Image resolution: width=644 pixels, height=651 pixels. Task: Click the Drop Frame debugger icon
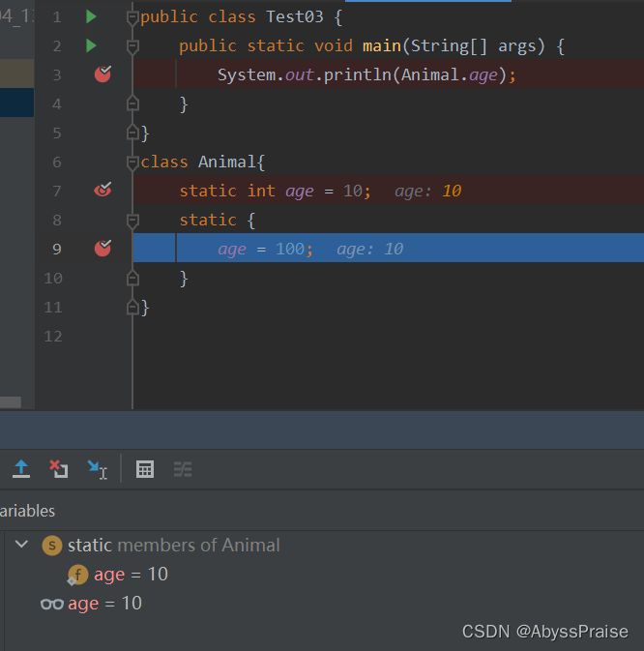(59, 469)
